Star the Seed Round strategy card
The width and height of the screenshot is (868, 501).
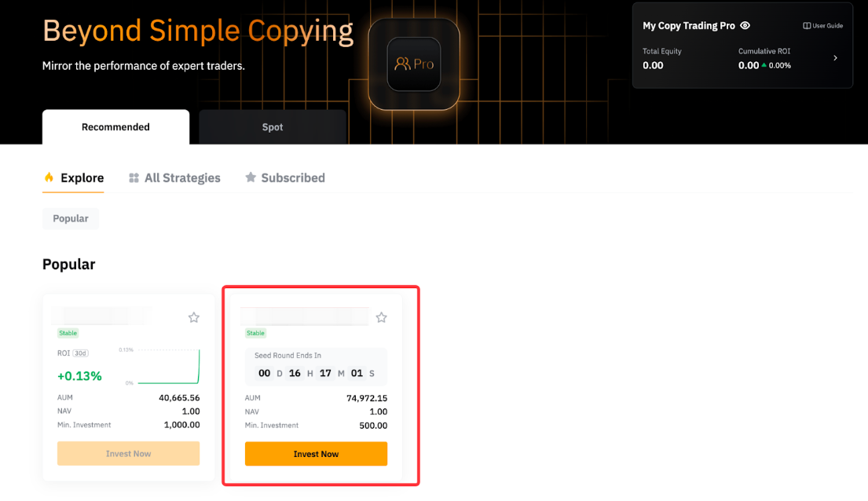[x=381, y=317]
